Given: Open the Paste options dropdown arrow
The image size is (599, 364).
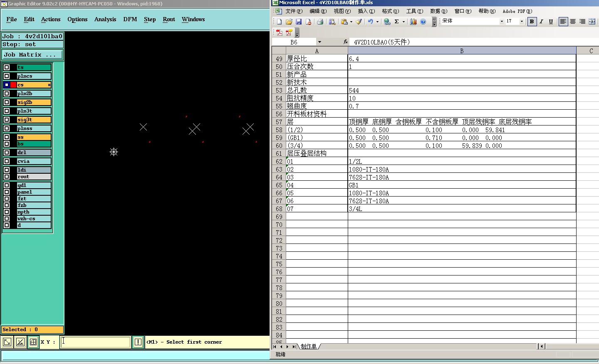Looking at the screenshot, I should tap(351, 22).
